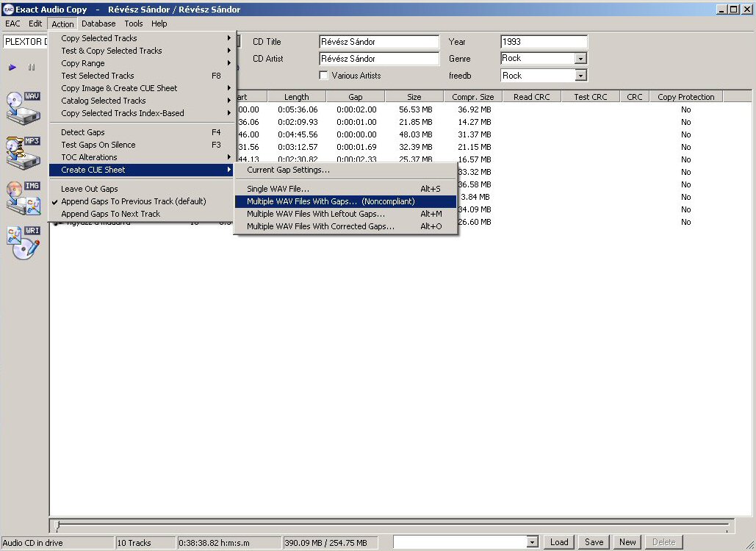
Task: Toggle the Various Artists checkbox
Action: pyautogui.click(x=323, y=76)
